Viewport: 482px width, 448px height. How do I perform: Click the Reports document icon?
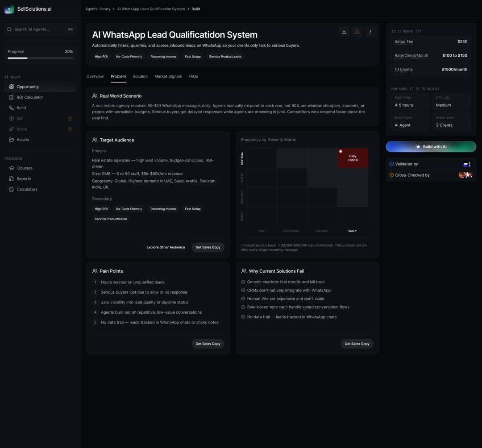pyautogui.click(x=11, y=178)
